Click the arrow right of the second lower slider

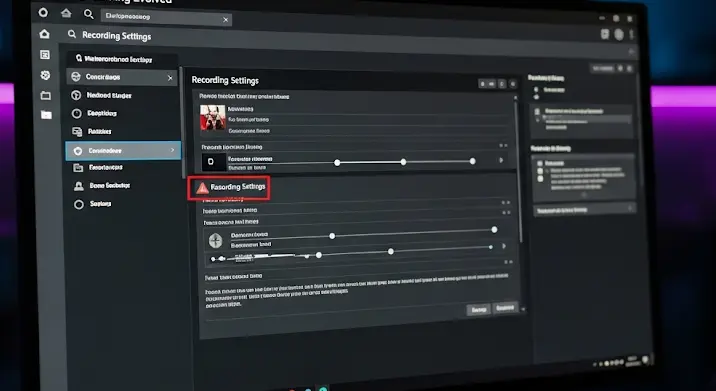point(504,246)
